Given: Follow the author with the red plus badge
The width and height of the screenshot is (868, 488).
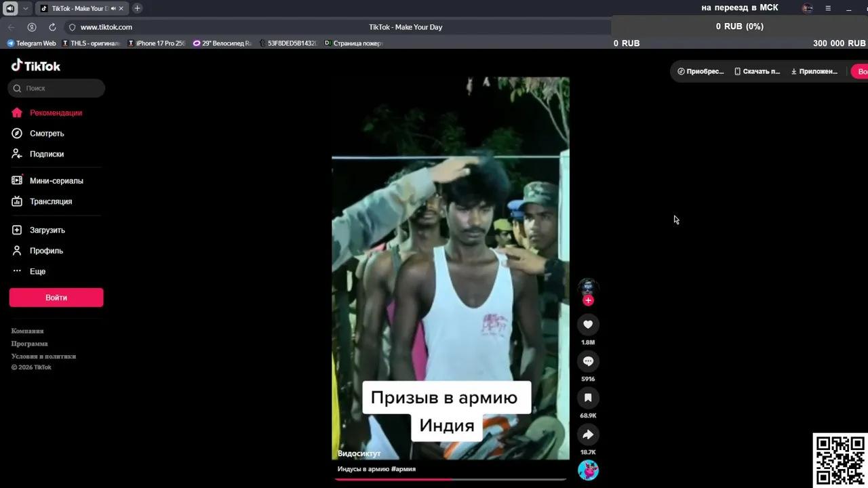Looking at the screenshot, I should pos(588,300).
